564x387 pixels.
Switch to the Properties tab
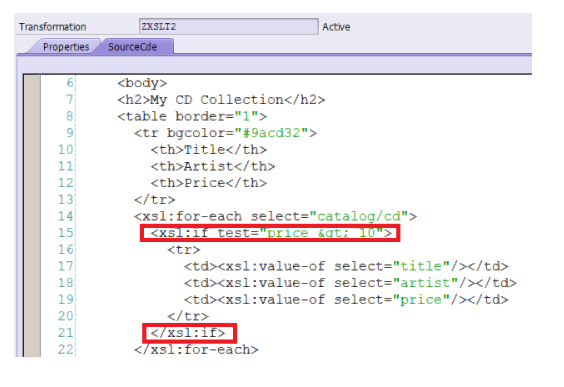tap(66, 47)
